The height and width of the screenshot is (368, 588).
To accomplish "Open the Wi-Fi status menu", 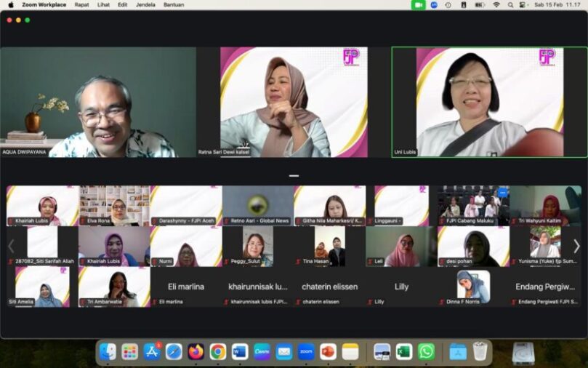I will point(496,4).
